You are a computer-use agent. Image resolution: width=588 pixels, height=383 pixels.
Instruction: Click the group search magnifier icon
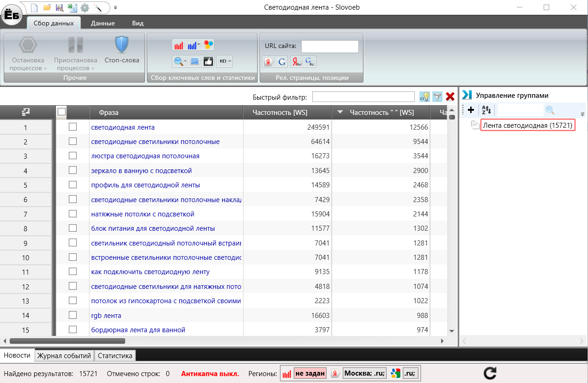[x=550, y=110]
